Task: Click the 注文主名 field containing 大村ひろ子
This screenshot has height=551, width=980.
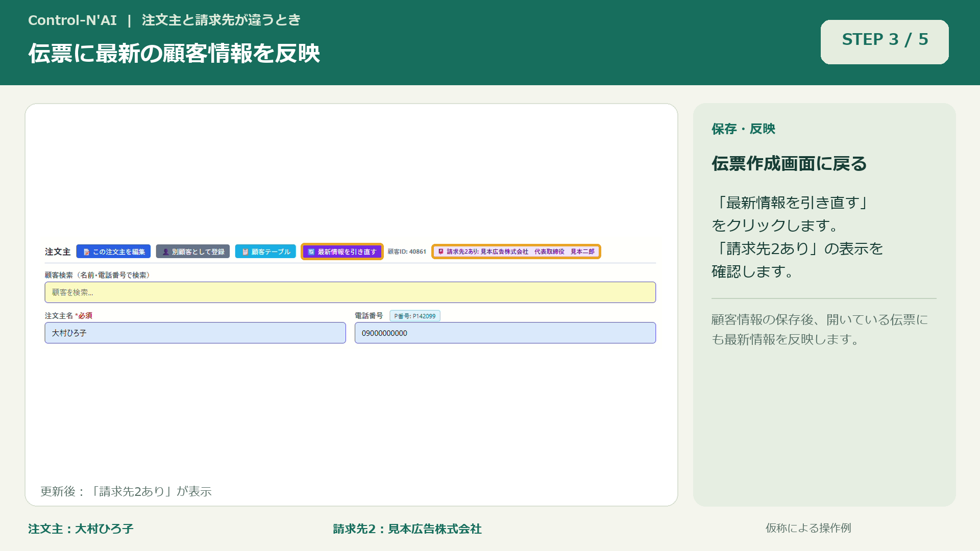Action: click(x=195, y=333)
